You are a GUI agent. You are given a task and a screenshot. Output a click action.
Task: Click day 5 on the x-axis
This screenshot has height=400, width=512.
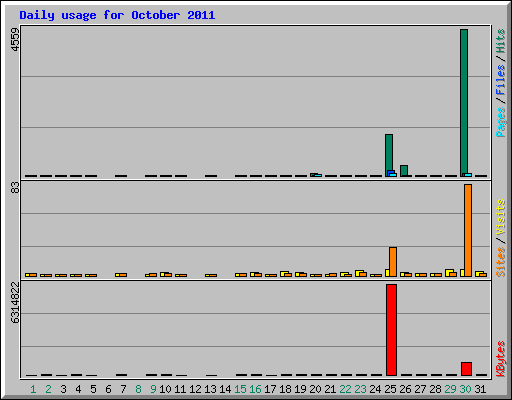coord(93,389)
